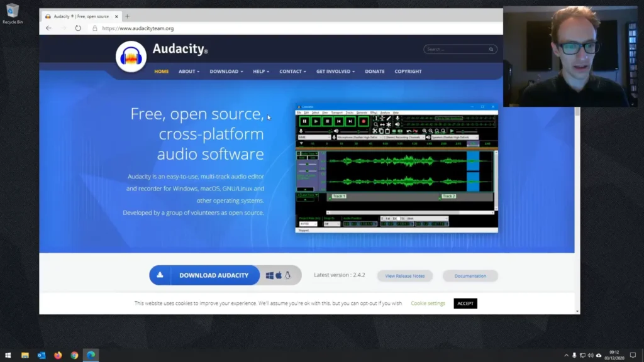Click the 'Free, open source,' headline text
This screenshot has height=362, width=644.
(197, 114)
